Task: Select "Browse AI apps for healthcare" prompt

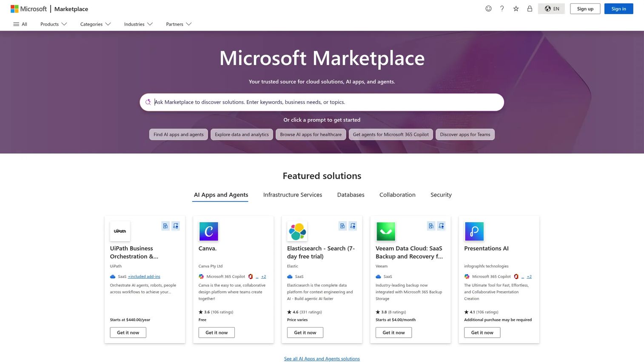Action: point(311,134)
